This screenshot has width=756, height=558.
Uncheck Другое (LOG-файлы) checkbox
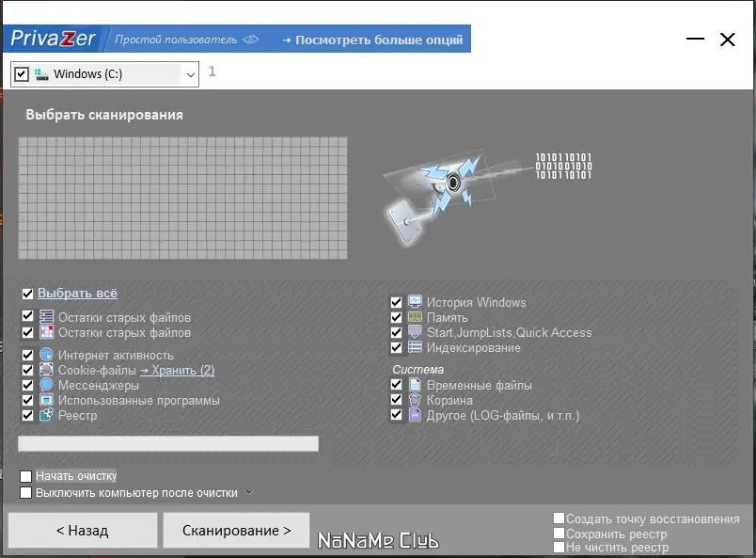396,414
